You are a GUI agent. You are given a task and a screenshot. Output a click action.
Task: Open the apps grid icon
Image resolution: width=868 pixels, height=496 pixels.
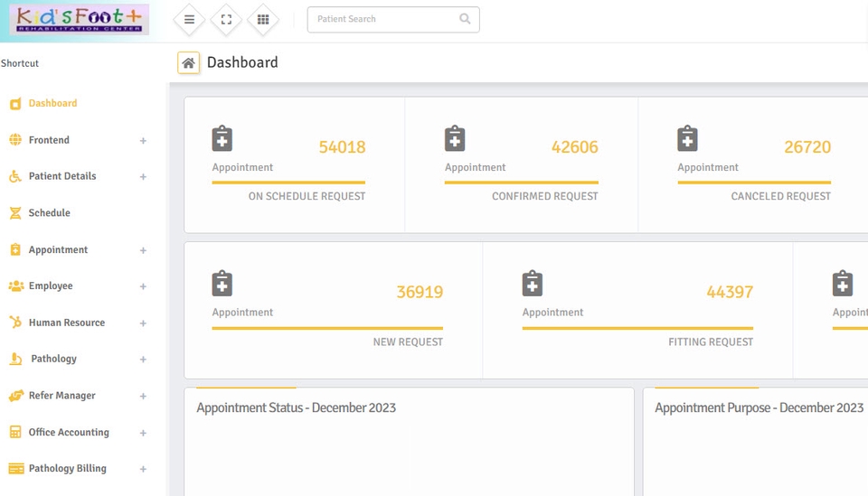click(x=263, y=19)
